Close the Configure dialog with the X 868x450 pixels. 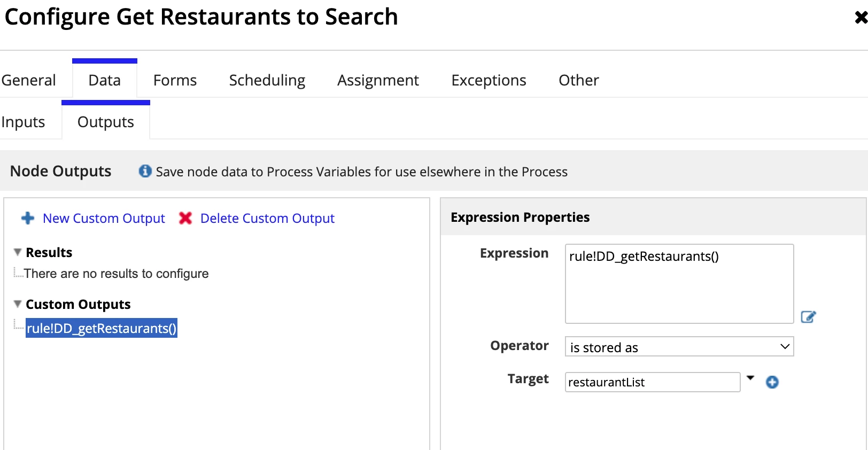[x=861, y=18]
